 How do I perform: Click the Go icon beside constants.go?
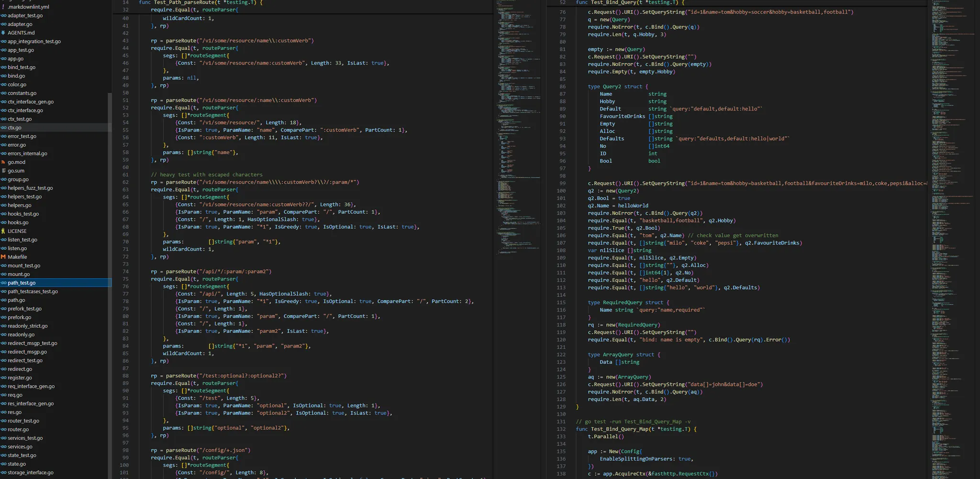coord(3,93)
